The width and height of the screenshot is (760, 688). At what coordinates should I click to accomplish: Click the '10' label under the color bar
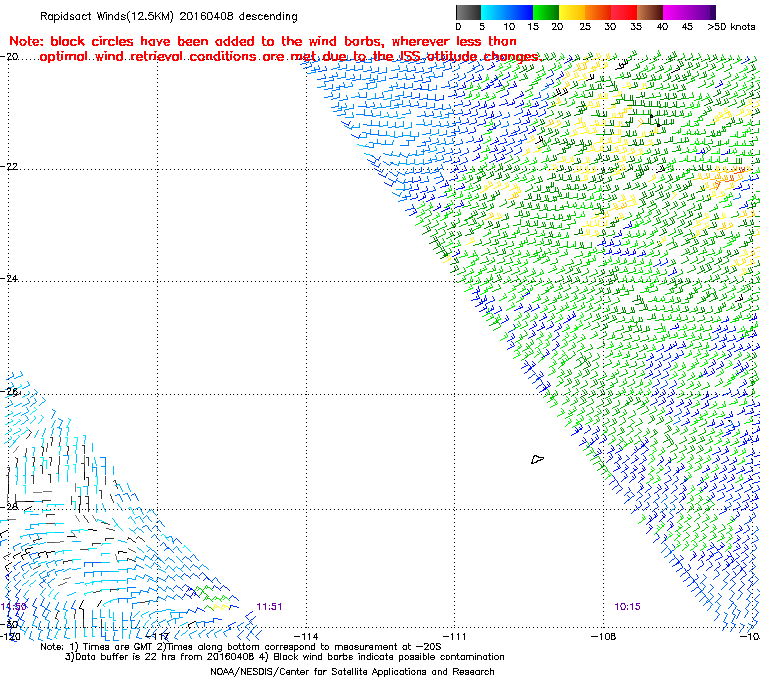pyautogui.click(x=509, y=27)
